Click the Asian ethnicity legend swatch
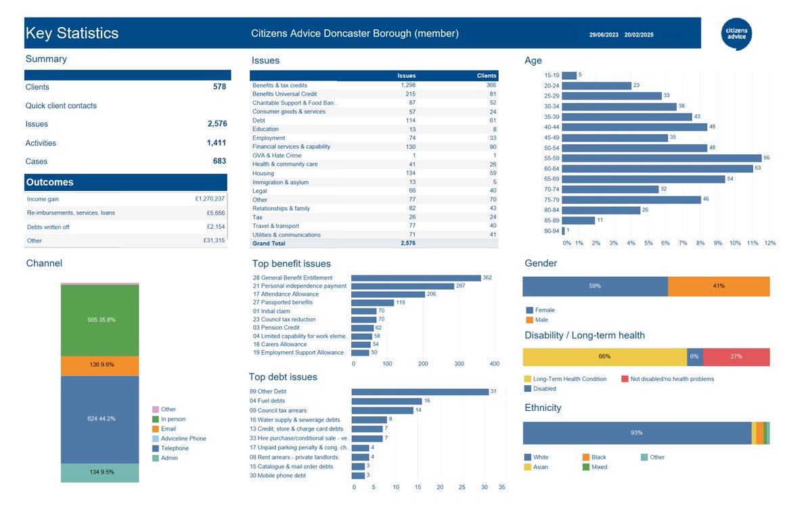 (x=528, y=467)
